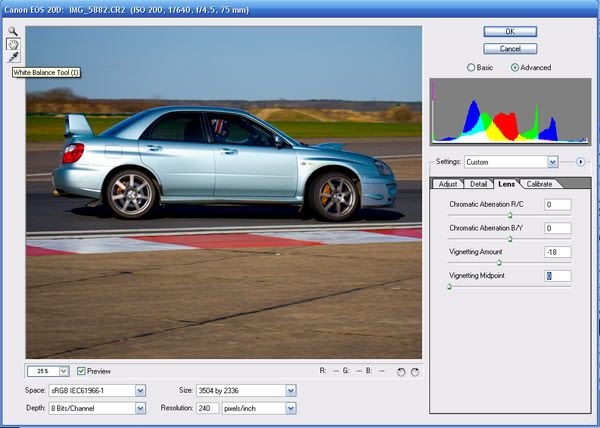Select the Zoom tool
The width and height of the screenshot is (600, 428).
14,31
